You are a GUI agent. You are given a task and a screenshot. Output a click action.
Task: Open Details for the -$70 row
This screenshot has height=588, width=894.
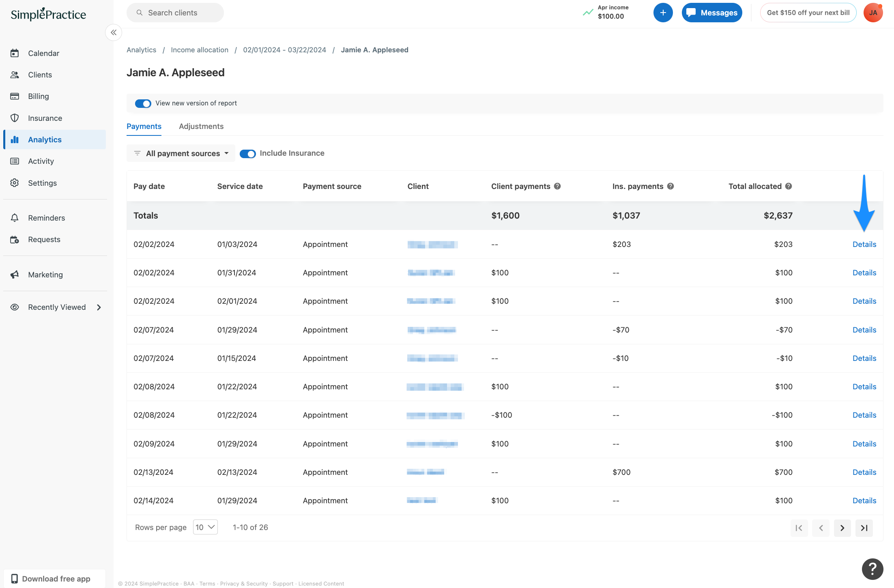tap(864, 330)
